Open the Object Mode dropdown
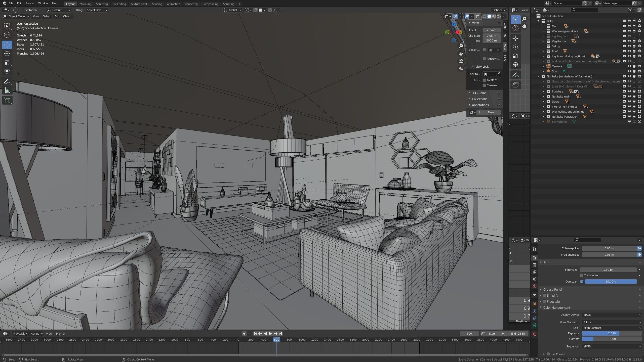 tap(16, 16)
